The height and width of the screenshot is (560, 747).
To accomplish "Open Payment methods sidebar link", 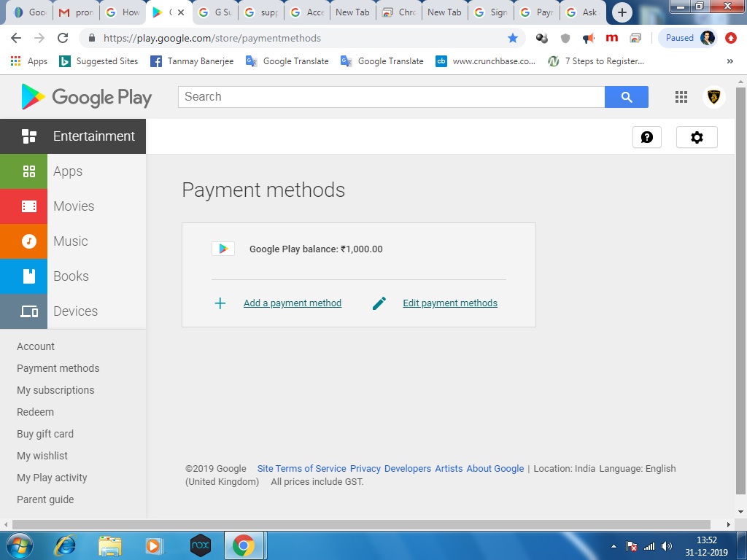I will pos(58,368).
